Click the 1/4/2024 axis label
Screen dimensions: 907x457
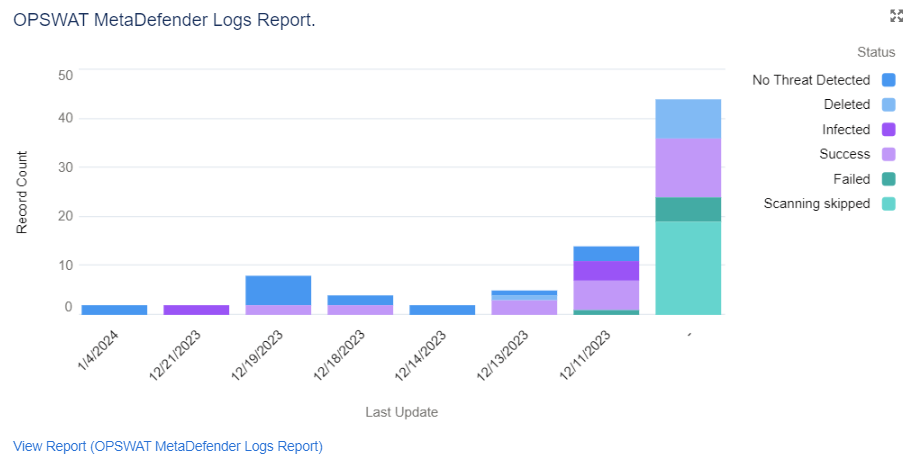click(98, 351)
